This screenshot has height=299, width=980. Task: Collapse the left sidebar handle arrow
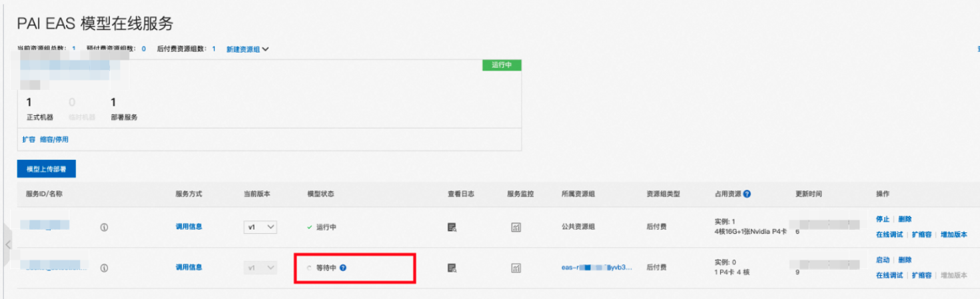point(7,244)
